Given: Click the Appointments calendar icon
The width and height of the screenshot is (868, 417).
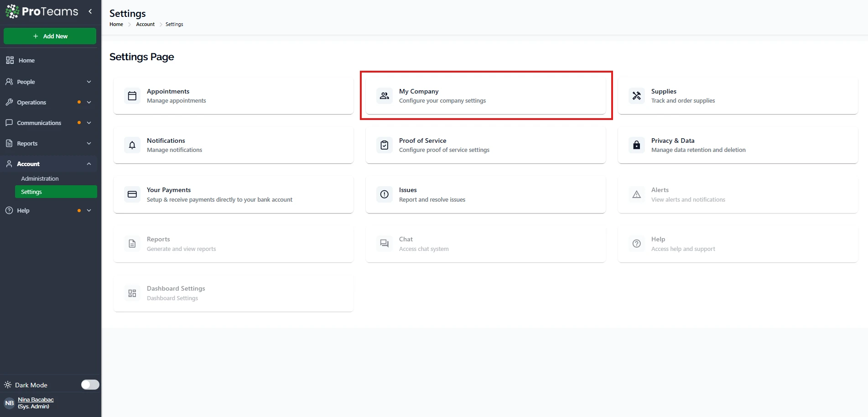Looking at the screenshot, I should [x=132, y=96].
